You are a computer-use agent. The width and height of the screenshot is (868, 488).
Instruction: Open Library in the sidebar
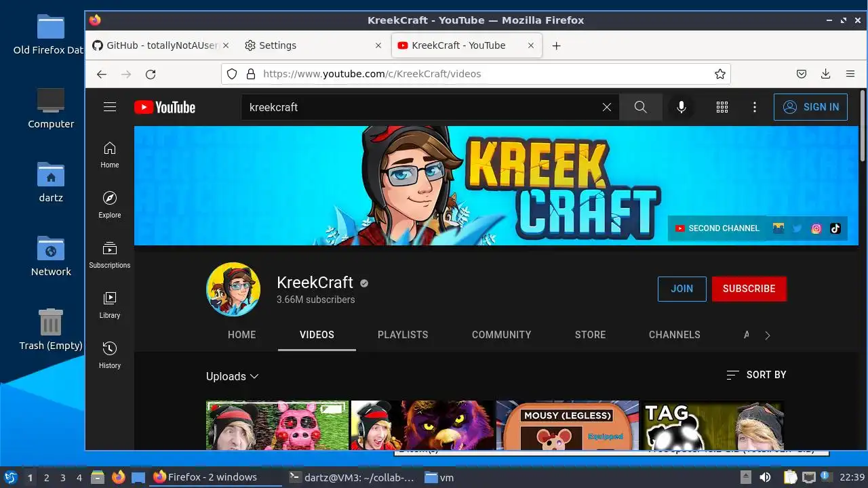[x=110, y=306]
